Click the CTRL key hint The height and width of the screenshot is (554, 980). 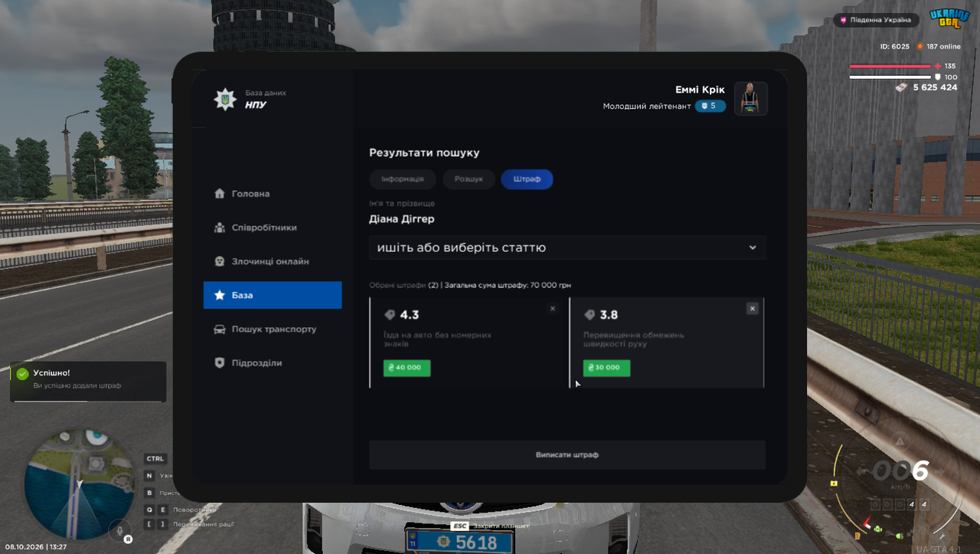coord(155,459)
